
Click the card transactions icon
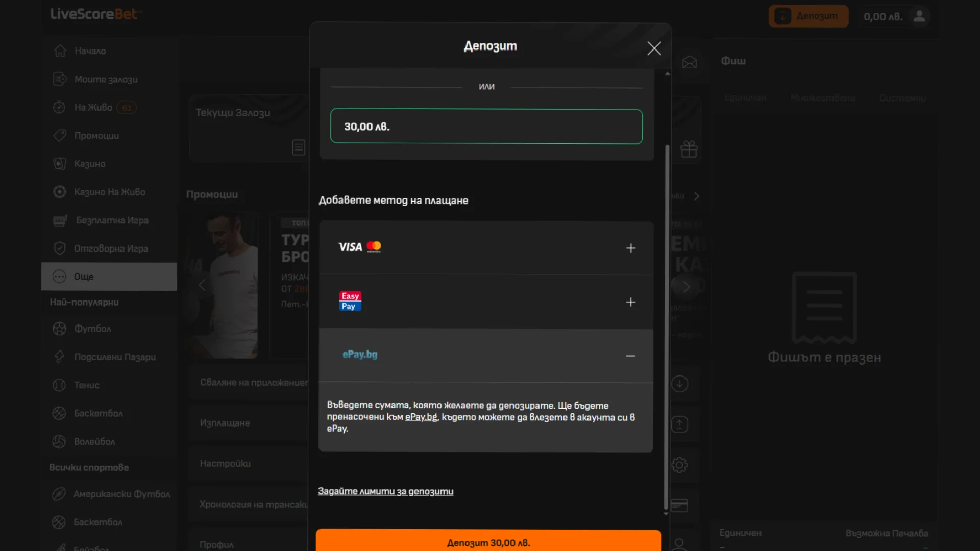679,506
